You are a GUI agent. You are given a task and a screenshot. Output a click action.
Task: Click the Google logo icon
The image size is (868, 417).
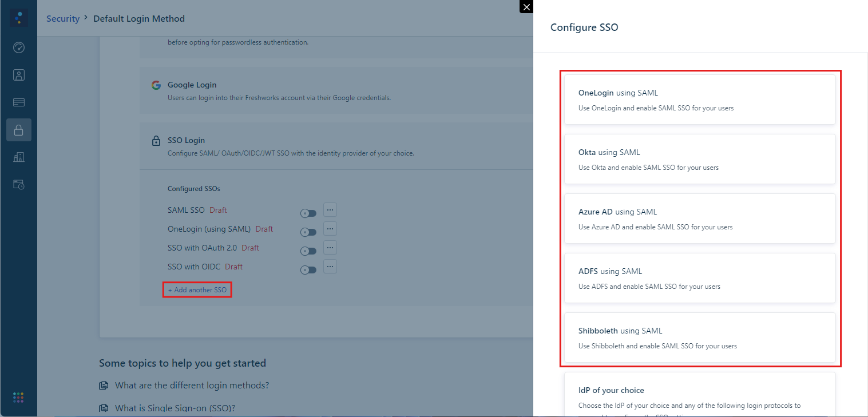coord(156,85)
